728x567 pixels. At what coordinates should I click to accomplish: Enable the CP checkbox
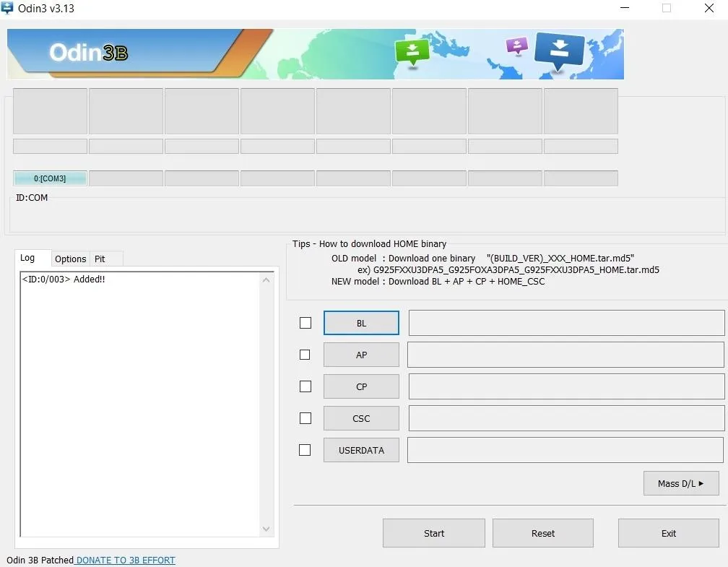point(305,386)
